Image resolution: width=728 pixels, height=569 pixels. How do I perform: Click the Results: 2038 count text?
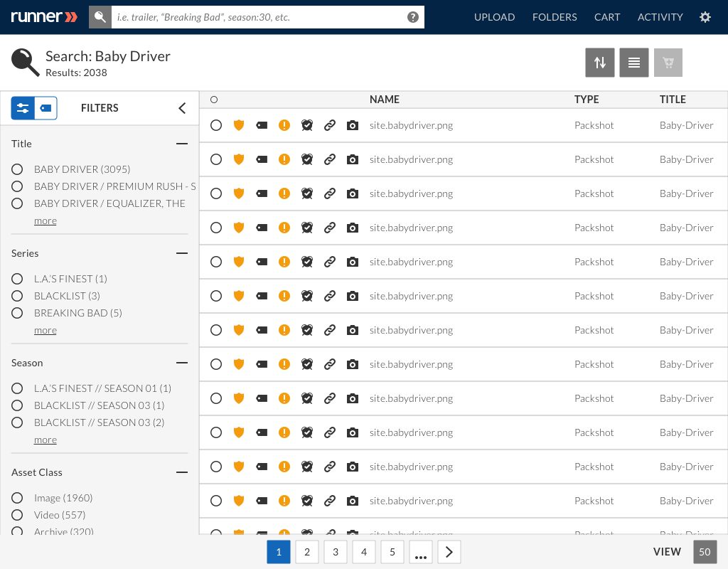(x=76, y=73)
